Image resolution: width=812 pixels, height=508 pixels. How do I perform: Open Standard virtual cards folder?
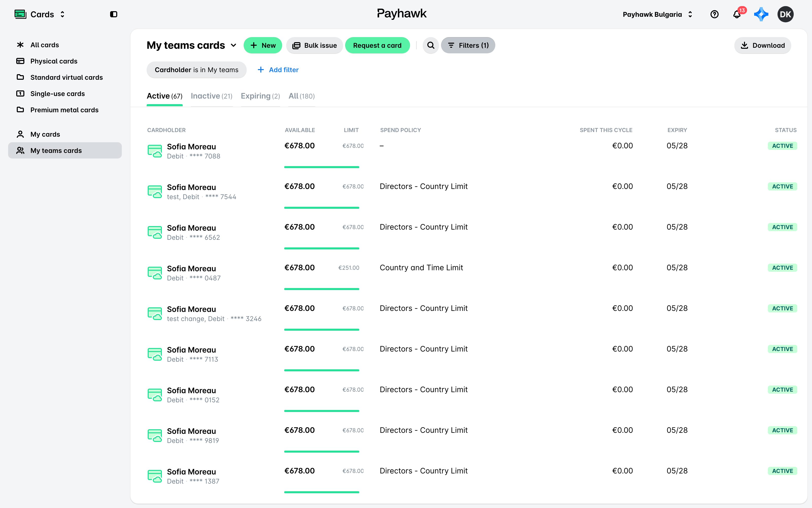[65, 77]
